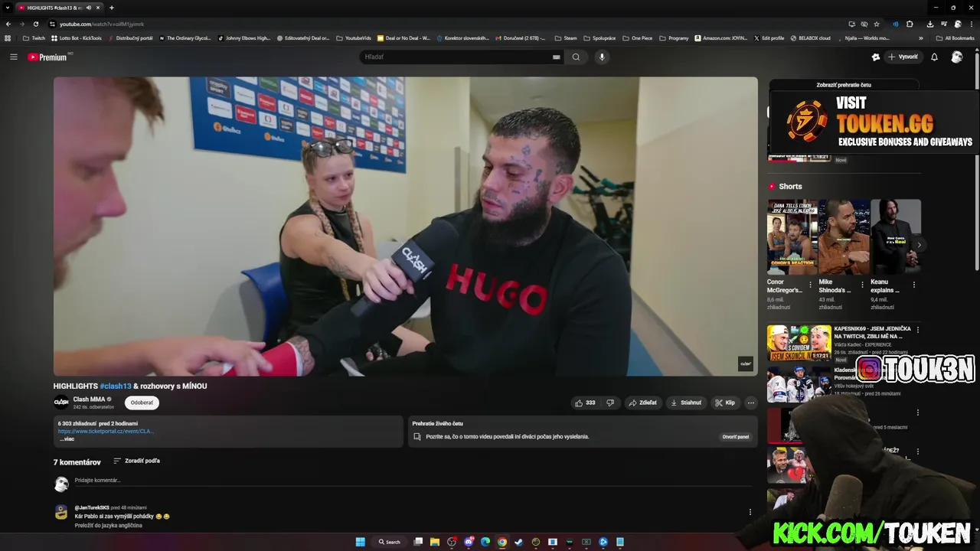Open the YoutubeVids bookmarks folder

pyautogui.click(x=354, y=37)
